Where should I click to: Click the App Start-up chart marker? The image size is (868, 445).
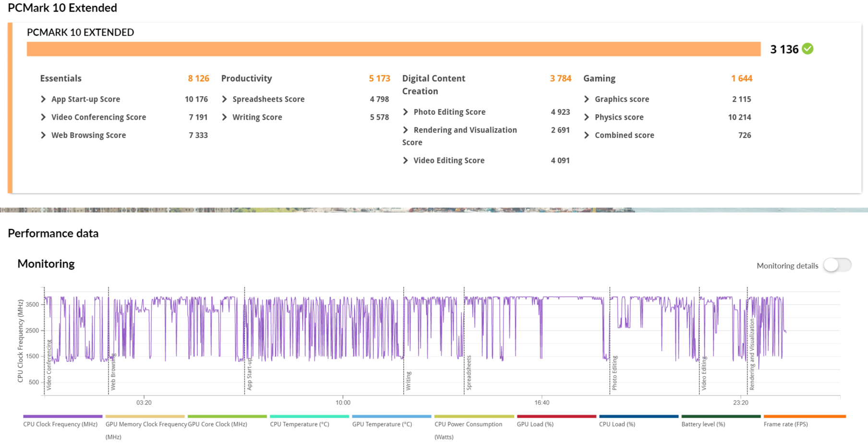250,374
